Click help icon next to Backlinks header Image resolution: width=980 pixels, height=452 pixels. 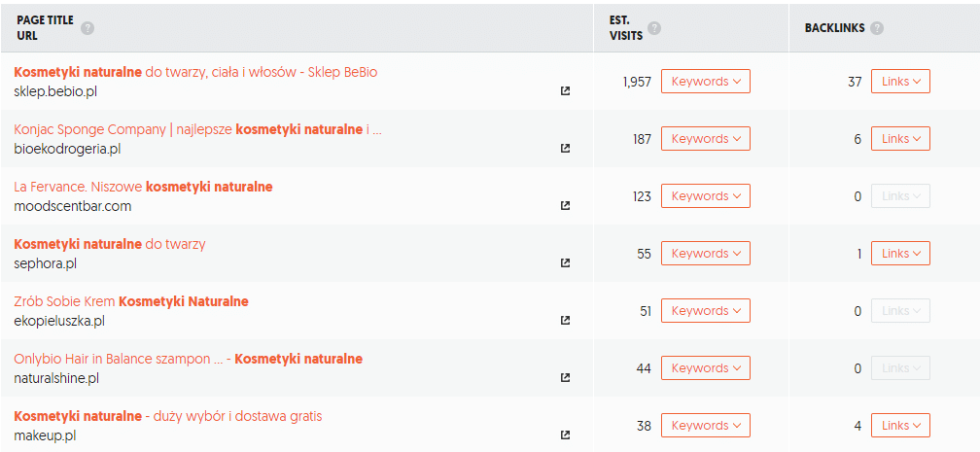877,28
